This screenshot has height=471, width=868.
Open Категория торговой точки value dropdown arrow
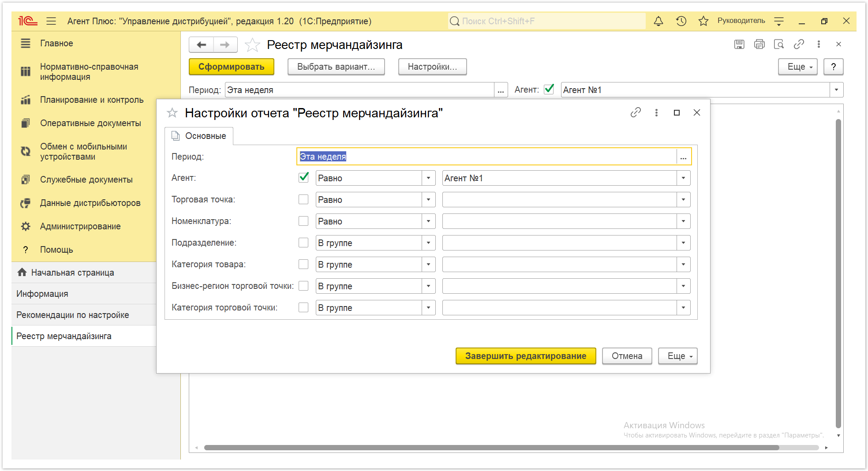pyautogui.click(x=683, y=308)
